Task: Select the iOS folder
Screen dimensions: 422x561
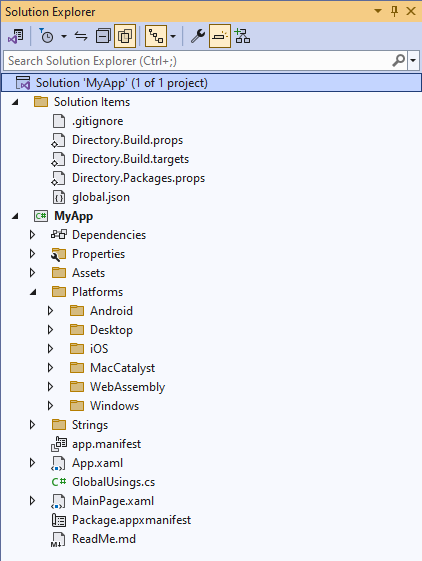Action: (99, 349)
